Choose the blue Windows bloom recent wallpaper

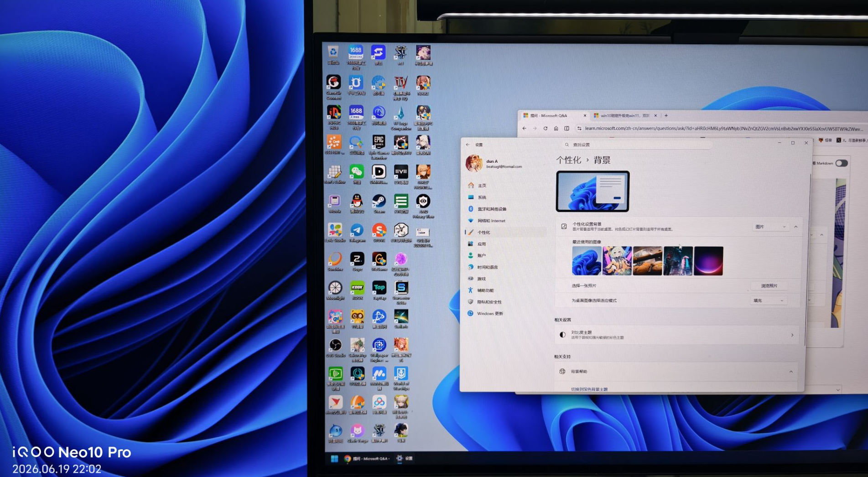[587, 261]
